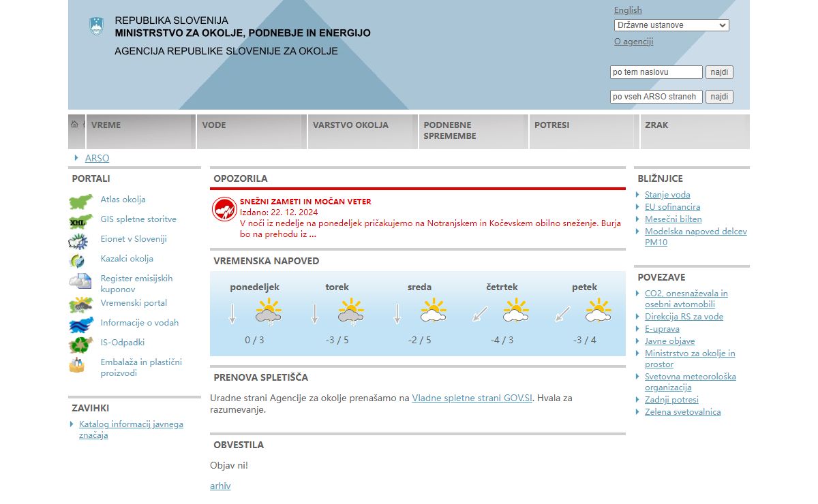Image resolution: width=818 pixels, height=504 pixels.
Task: Click the Kazalci okolja icon
Action: coord(77,260)
